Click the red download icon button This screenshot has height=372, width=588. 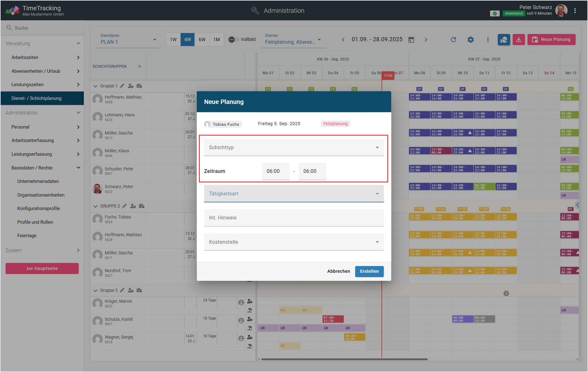point(518,40)
